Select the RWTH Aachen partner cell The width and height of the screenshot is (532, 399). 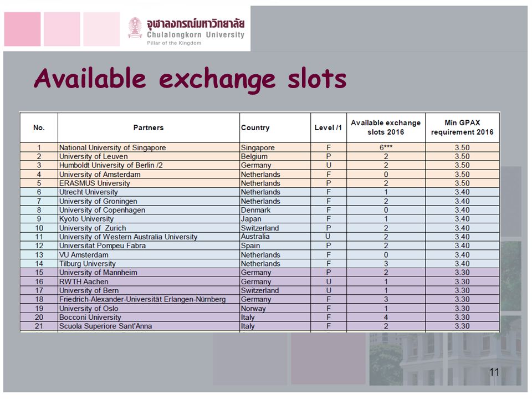(149, 282)
